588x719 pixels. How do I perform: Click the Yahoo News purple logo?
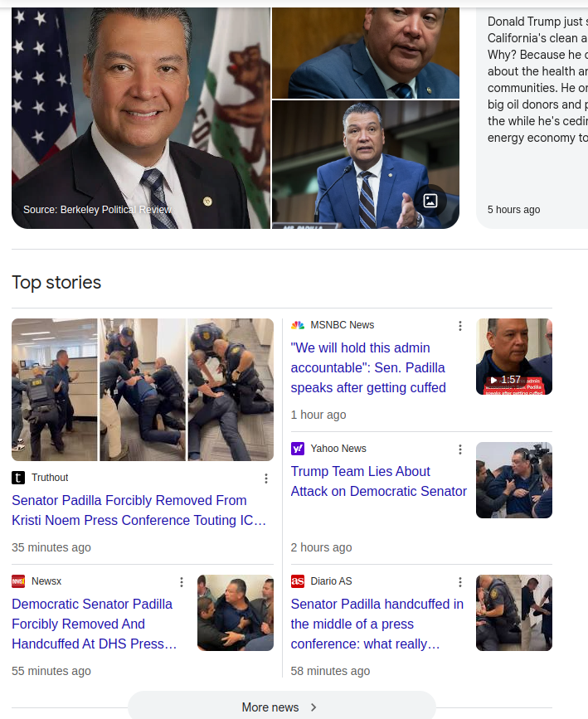tap(298, 449)
